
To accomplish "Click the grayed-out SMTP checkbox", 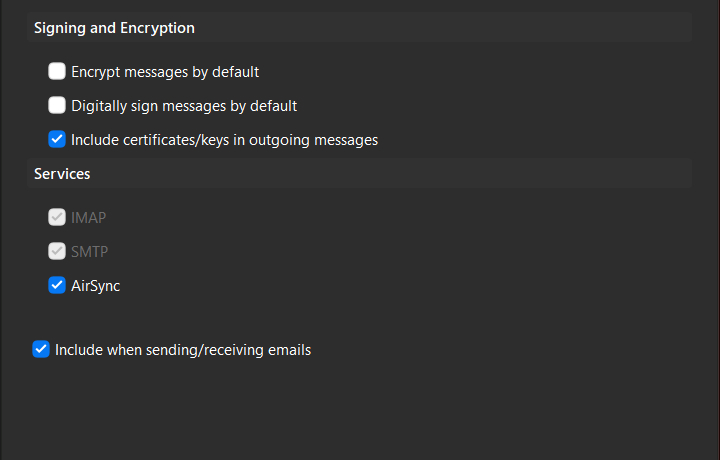I will [57, 252].
